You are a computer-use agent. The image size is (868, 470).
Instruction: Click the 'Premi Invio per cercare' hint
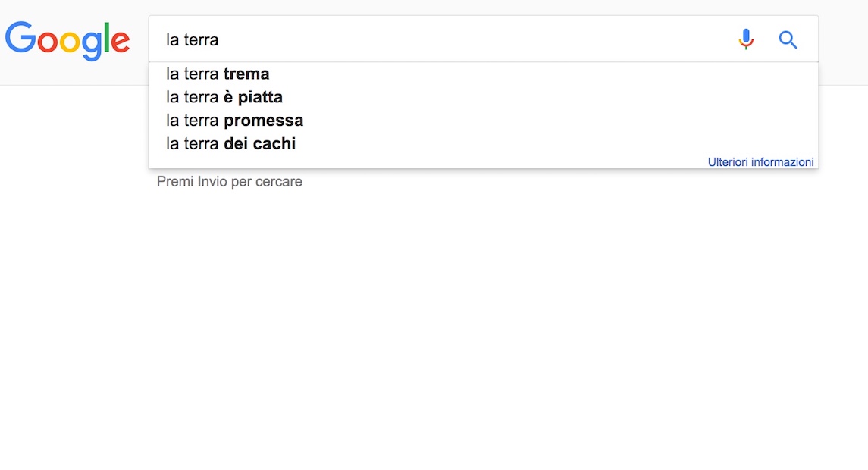click(x=229, y=181)
